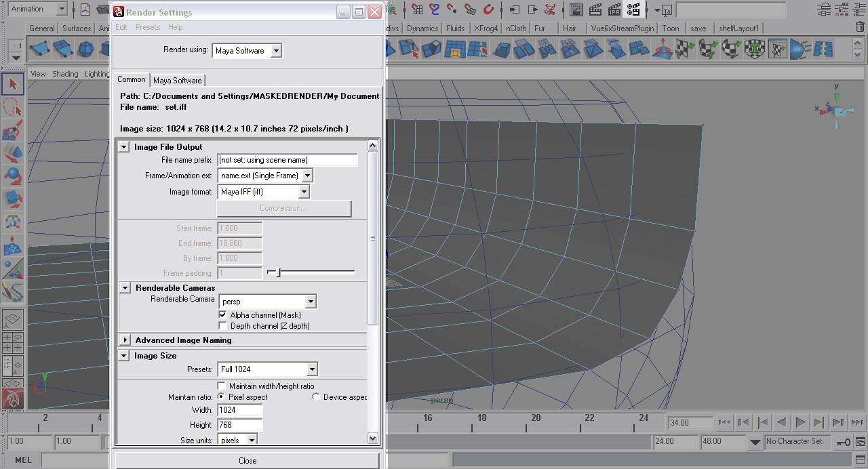Click the Snap to grids icon
868x469 pixels.
pos(416,9)
